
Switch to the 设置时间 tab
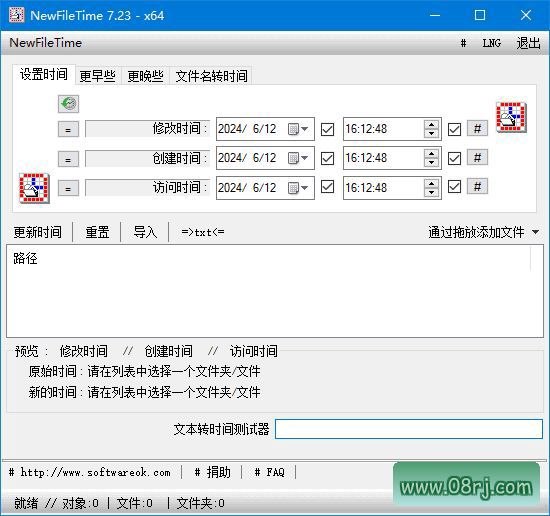pos(44,74)
